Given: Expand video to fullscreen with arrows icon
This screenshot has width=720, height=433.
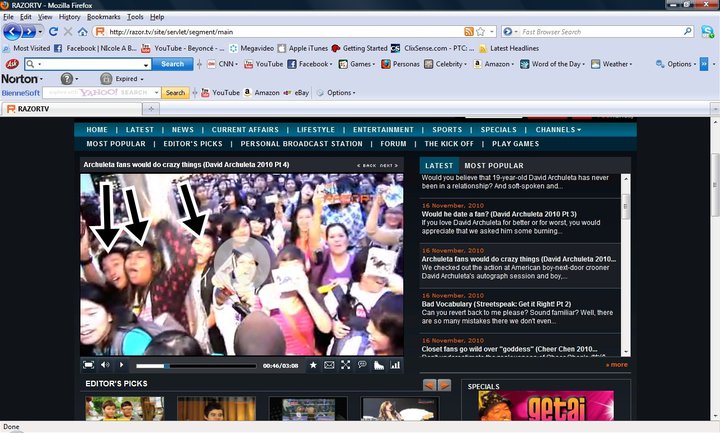Looking at the screenshot, I should 346,365.
